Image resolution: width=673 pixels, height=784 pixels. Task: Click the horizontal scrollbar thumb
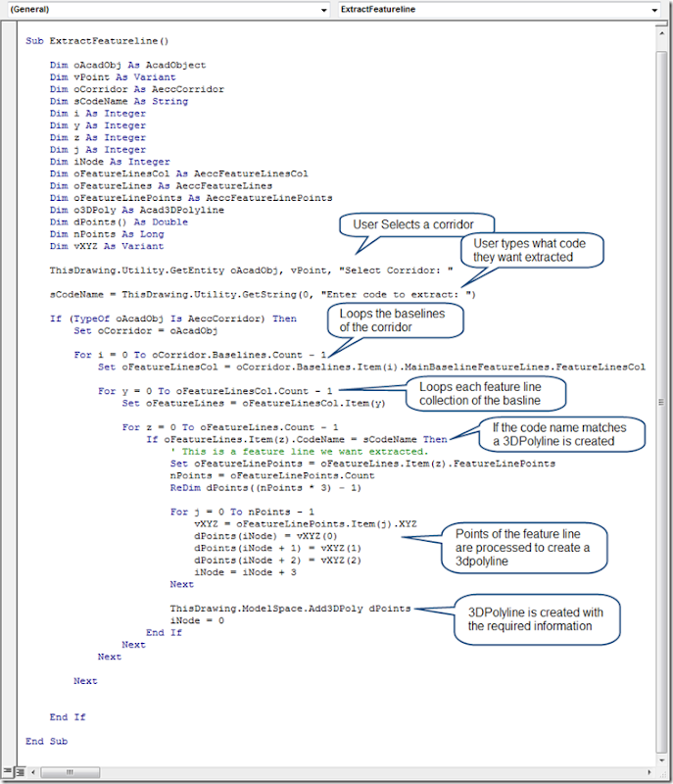pos(70,772)
